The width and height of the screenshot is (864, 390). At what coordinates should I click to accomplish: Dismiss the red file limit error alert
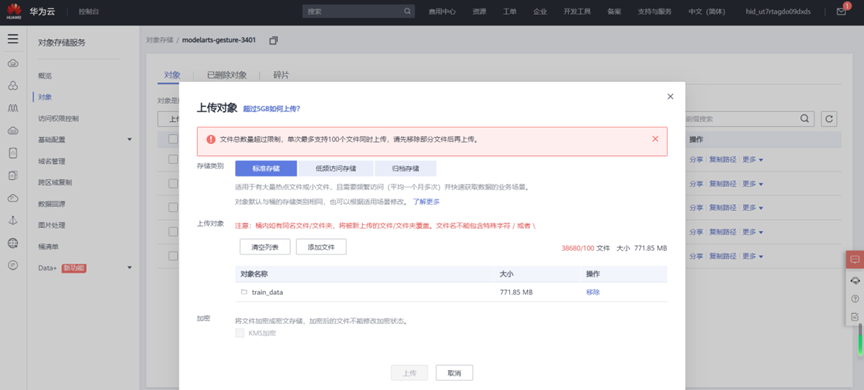pos(655,139)
